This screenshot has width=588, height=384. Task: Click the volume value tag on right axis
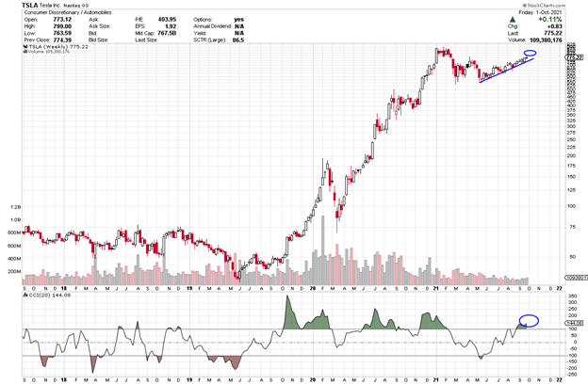[575, 278]
